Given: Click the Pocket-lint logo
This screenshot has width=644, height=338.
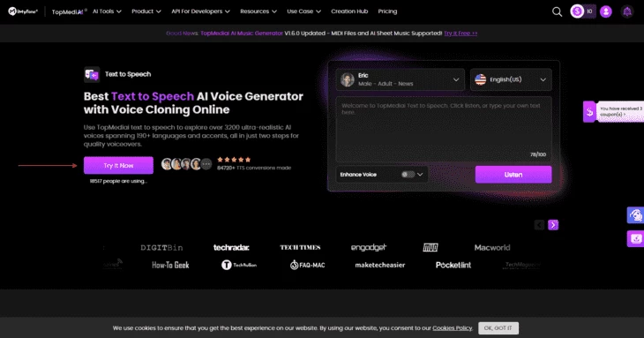Looking at the screenshot, I should (453, 266).
